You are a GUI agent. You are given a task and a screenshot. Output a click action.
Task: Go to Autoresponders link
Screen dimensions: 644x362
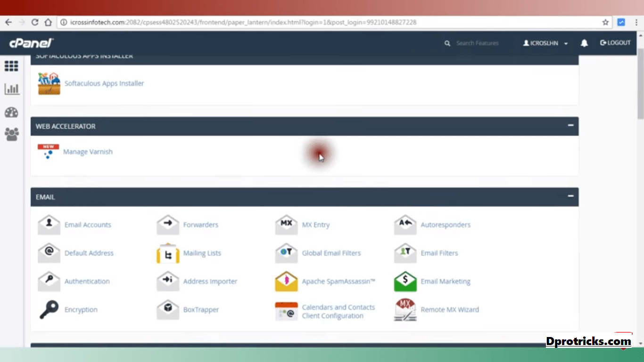click(446, 225)
